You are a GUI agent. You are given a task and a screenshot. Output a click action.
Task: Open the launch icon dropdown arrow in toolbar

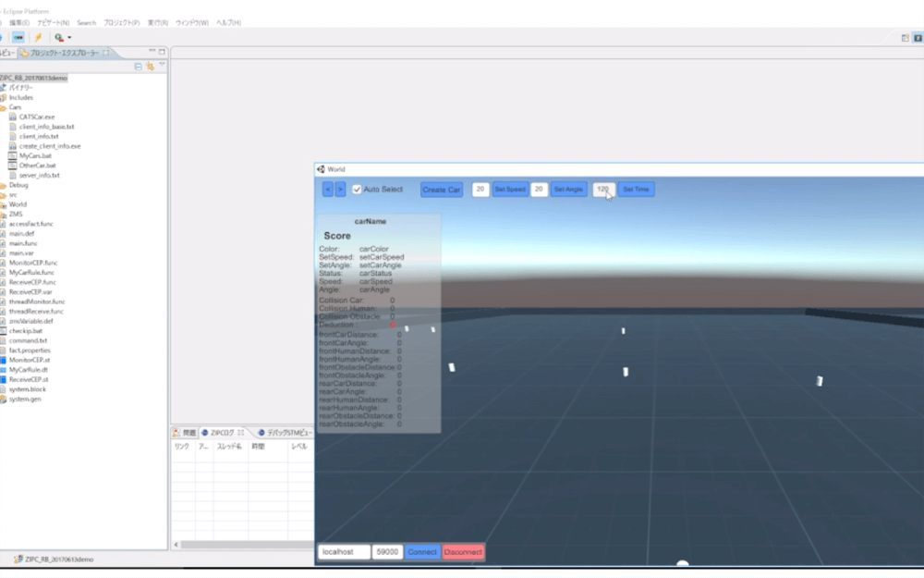pos(69,38)
